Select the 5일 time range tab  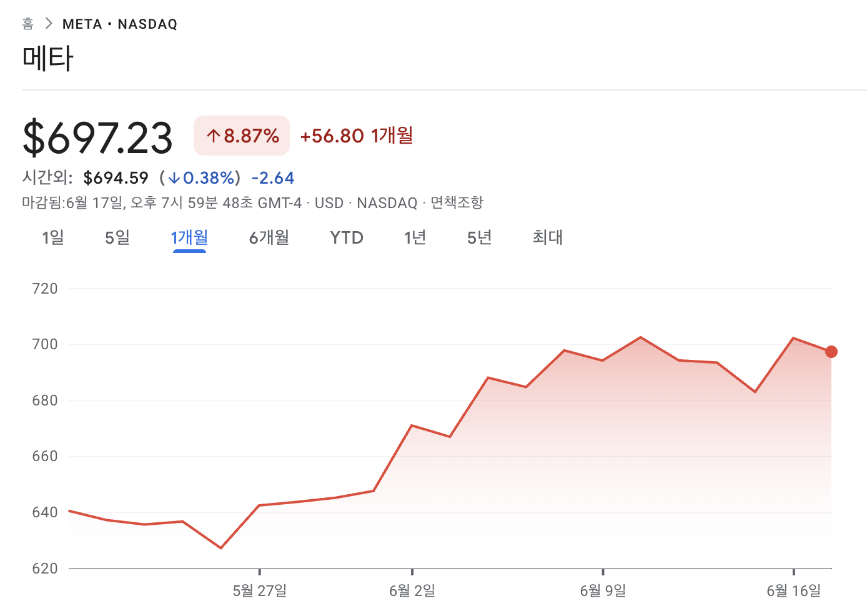pos(117,237)
